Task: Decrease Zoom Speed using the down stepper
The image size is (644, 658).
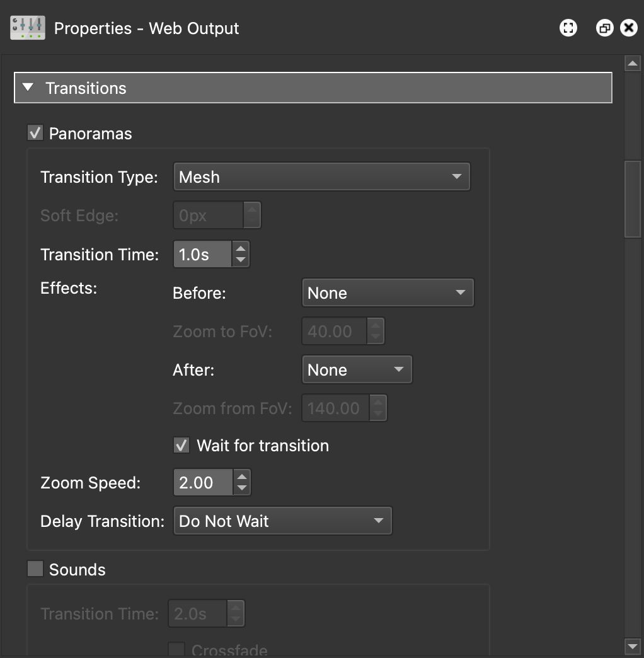Action: (x=241, y=488)
